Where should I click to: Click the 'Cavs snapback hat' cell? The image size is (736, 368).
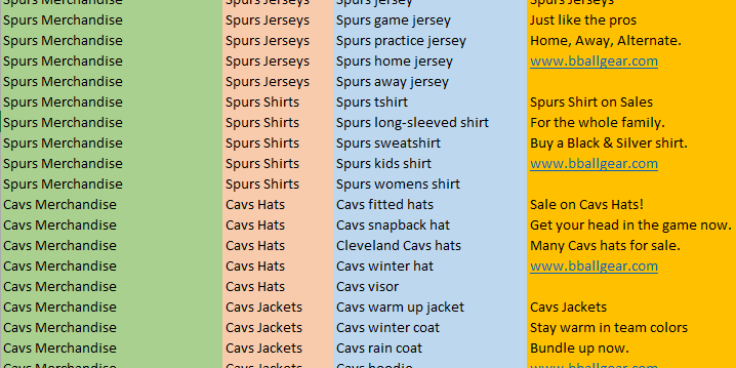[x=430, y=225]
